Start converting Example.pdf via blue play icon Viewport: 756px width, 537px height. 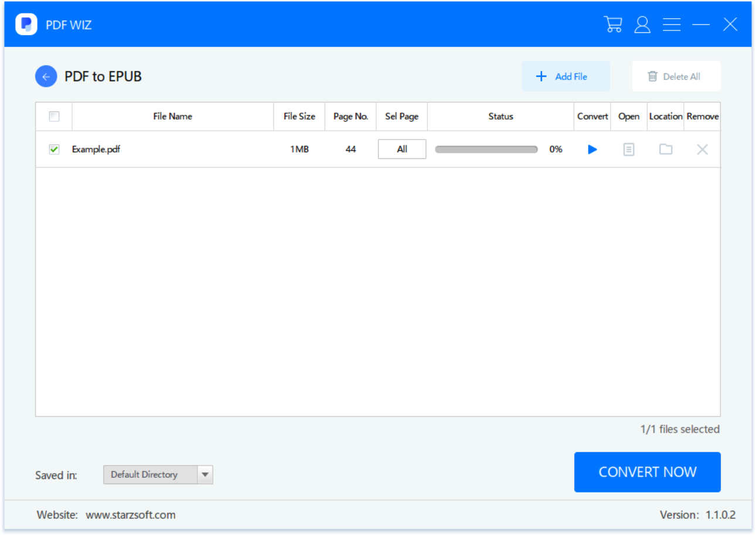point(592,149)
